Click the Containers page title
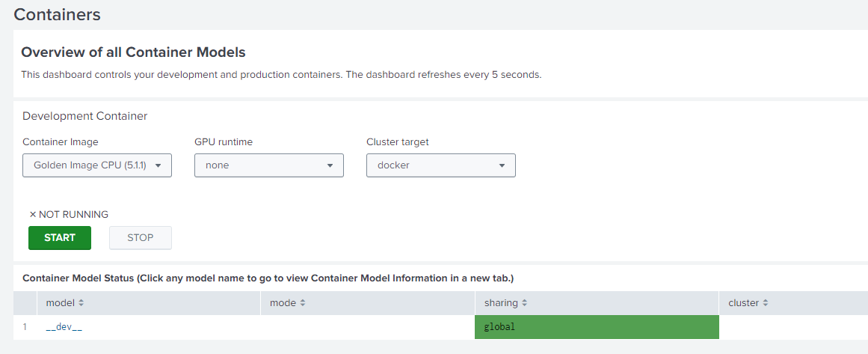Screen dimensions: 868x354 57,14
